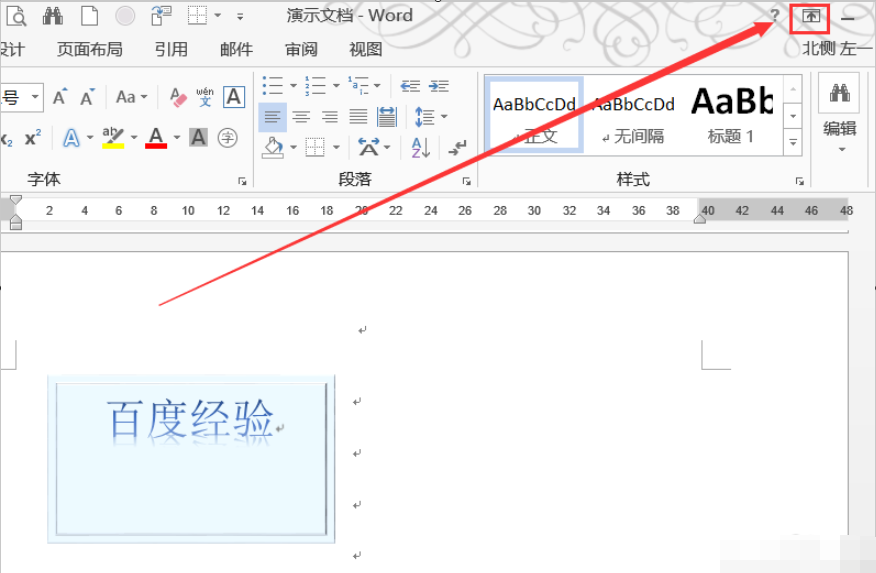Increase paragraph indent icon
The image size is (876, 573).
(x=439, y=85)
